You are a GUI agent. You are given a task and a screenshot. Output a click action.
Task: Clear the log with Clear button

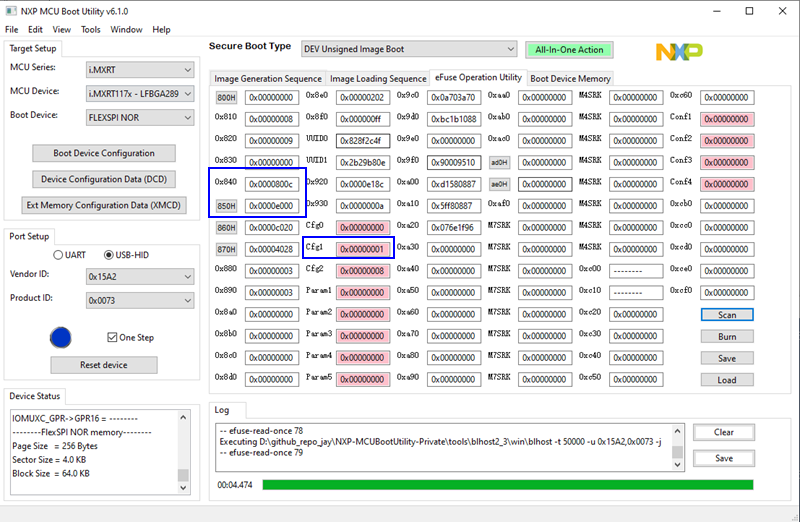[723, 432]
